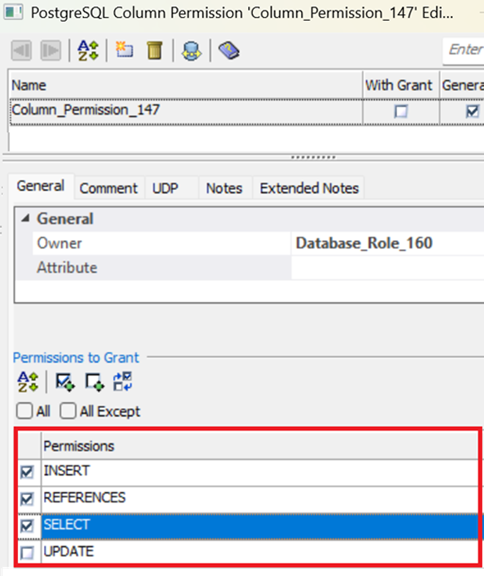The width and height of the screenshot is (484, 576).
Task: Click the Attribute property label
Action: (x=67, y=267)
